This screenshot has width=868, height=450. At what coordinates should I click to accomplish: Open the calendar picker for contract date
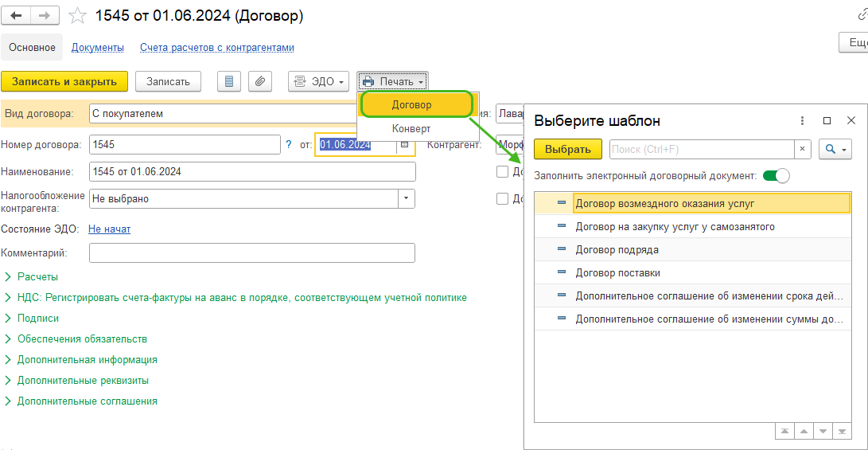tap(404, 144)
